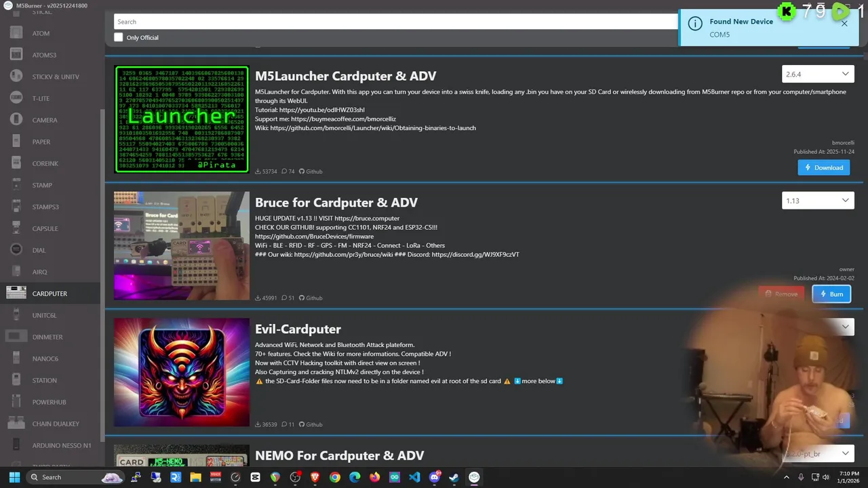Viewport: 868px width, 488px height.
Task: Open the Windows Start menu
Action: click(14, 477)
